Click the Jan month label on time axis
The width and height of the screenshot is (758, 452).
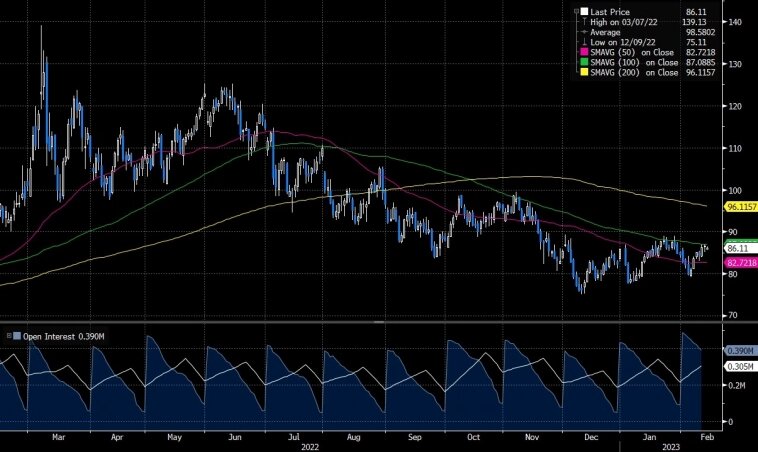[649, 437]
